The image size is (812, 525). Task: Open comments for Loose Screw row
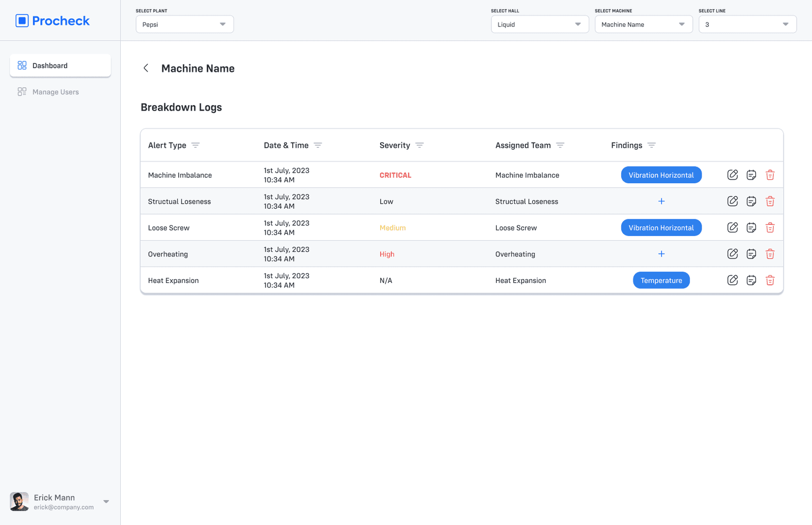751,227
